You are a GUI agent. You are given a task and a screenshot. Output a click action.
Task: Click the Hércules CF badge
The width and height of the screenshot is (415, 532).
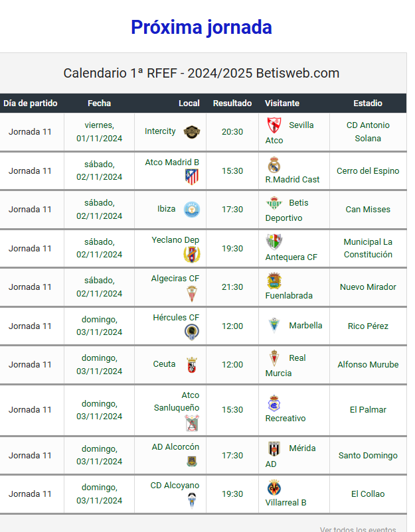point(192,332)
